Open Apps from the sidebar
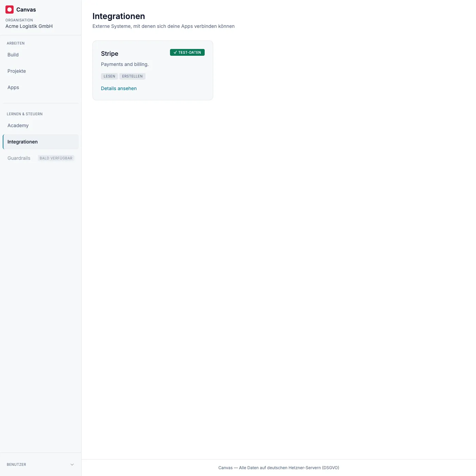 pos(41,87)
